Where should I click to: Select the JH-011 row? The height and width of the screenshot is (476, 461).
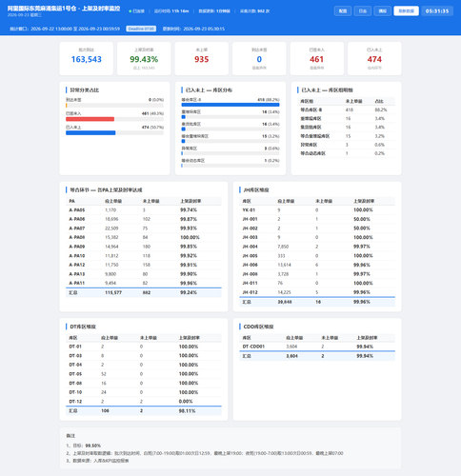(x=317, y=283)
